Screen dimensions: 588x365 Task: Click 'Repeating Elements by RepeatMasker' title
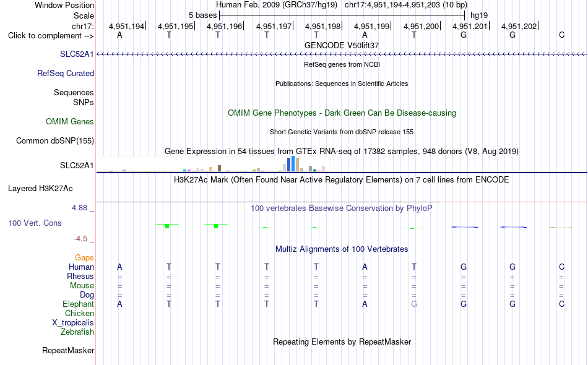pos(342,341)
